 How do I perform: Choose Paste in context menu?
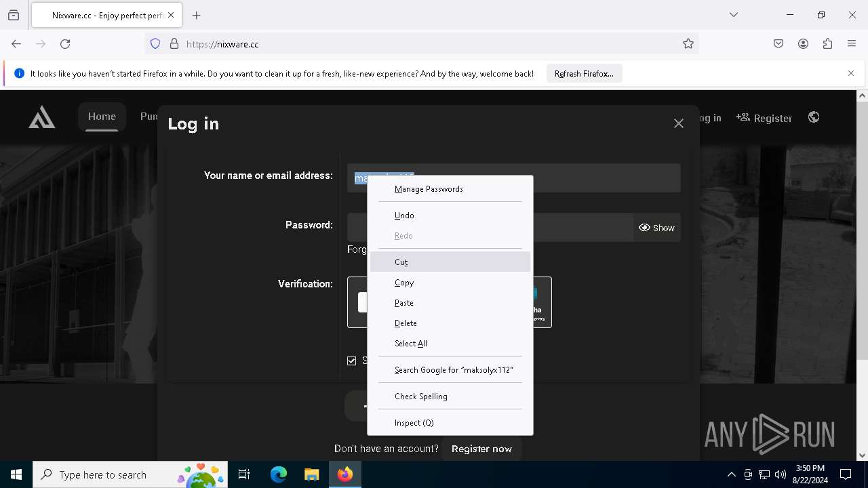click(x=450, y=303)
